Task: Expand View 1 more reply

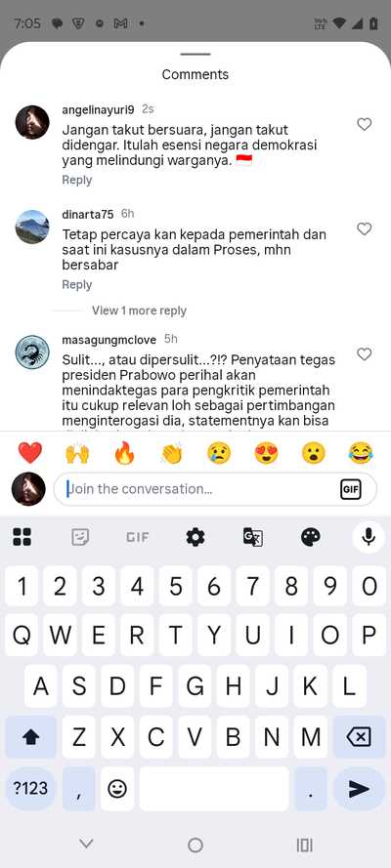Action: [x=139, y=310]
